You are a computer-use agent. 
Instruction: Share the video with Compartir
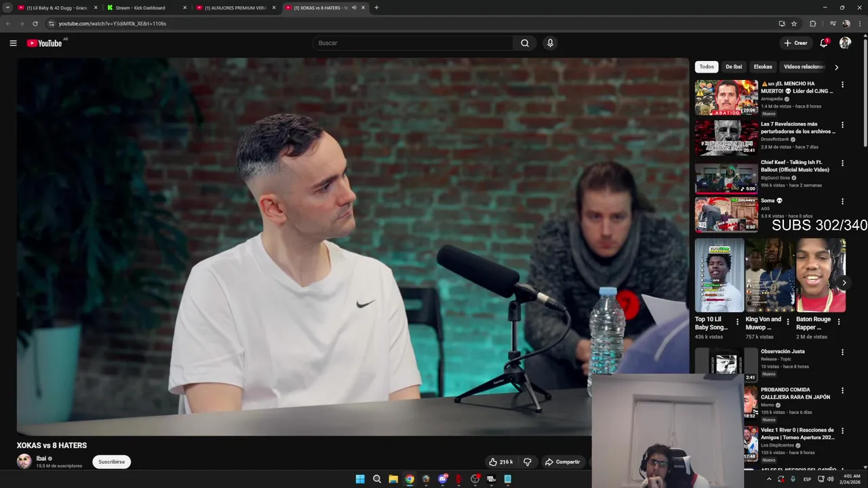tap(562, 462)
